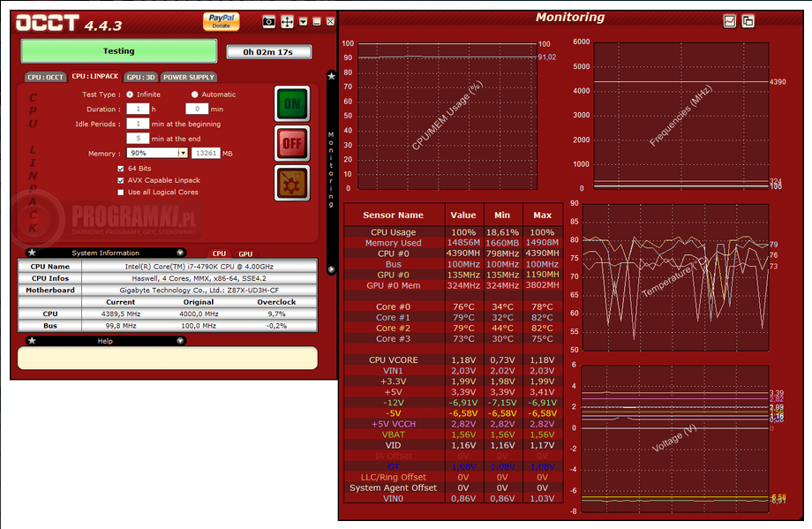Toggle AVX Capable Linpack checkbox

121,180
